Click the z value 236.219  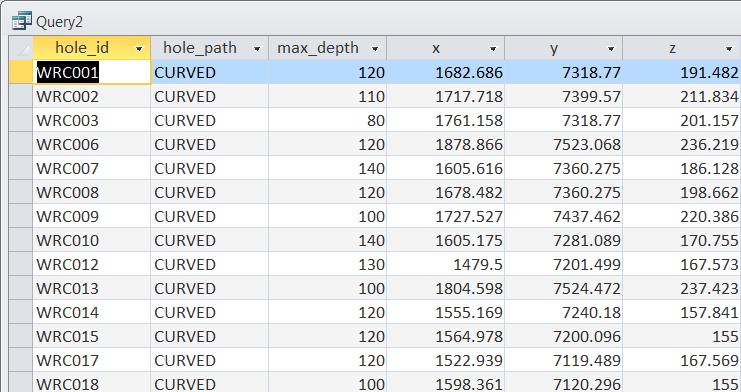[682, 144]
